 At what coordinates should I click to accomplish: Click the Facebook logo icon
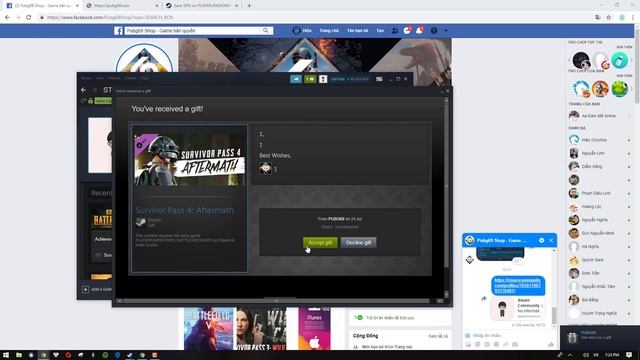pyautogui.click(x=118, y=31)
